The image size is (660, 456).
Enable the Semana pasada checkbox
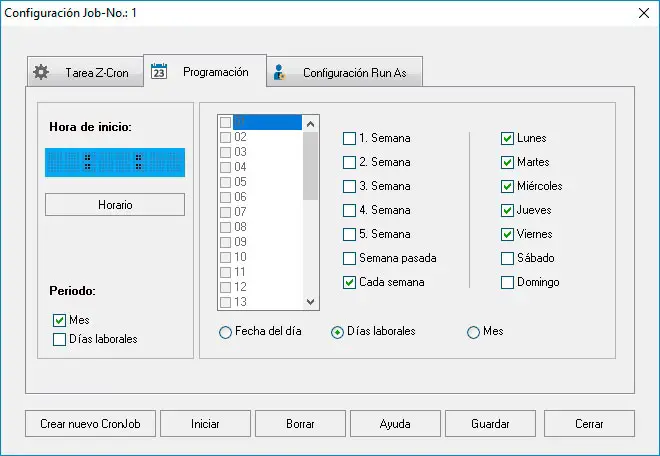(x=349, y=258)
